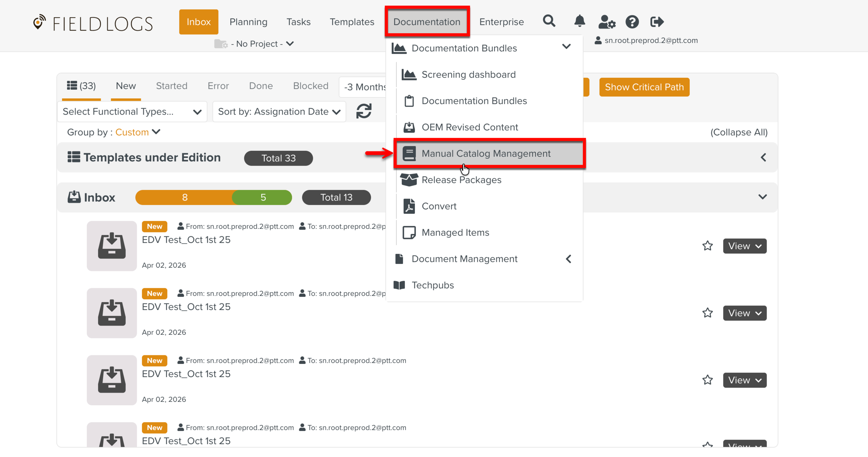Click the search magnifier icon

[549, 22]
